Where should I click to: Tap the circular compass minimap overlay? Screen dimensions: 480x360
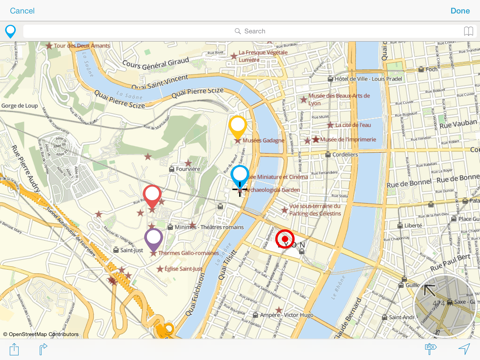point(445,306)
